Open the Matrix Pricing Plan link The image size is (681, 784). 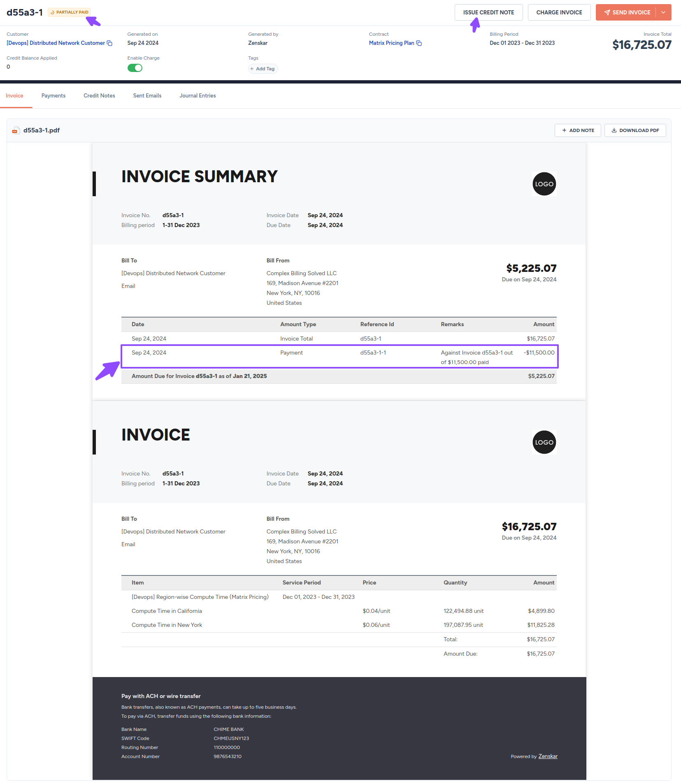[x=392, y=43]
